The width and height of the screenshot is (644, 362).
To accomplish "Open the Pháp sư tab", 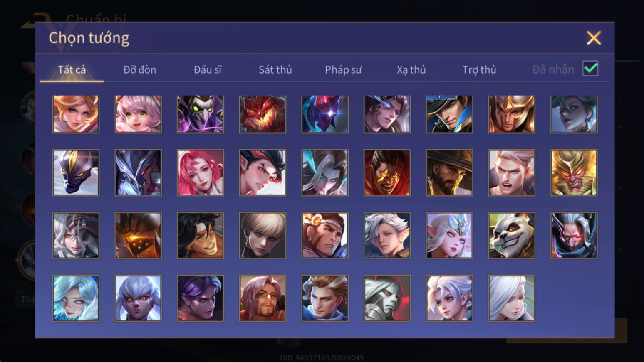I will pos(343,70).
